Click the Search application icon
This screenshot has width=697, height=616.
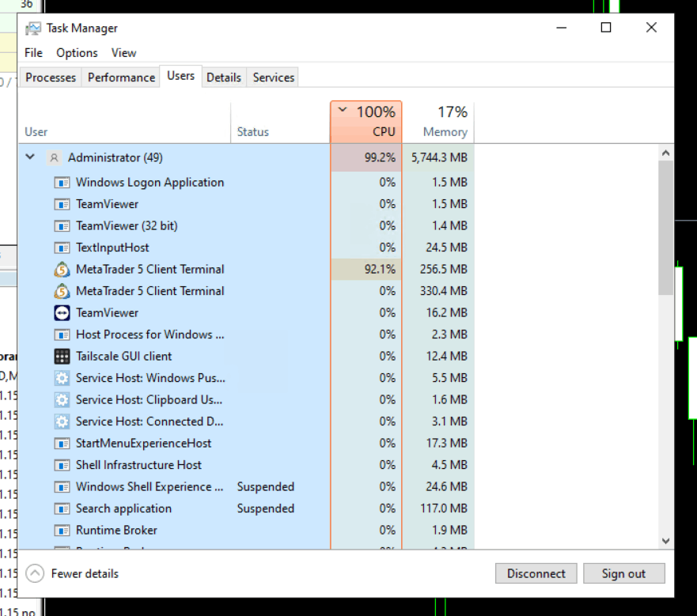pyautogui.click(x=62, y=509)
